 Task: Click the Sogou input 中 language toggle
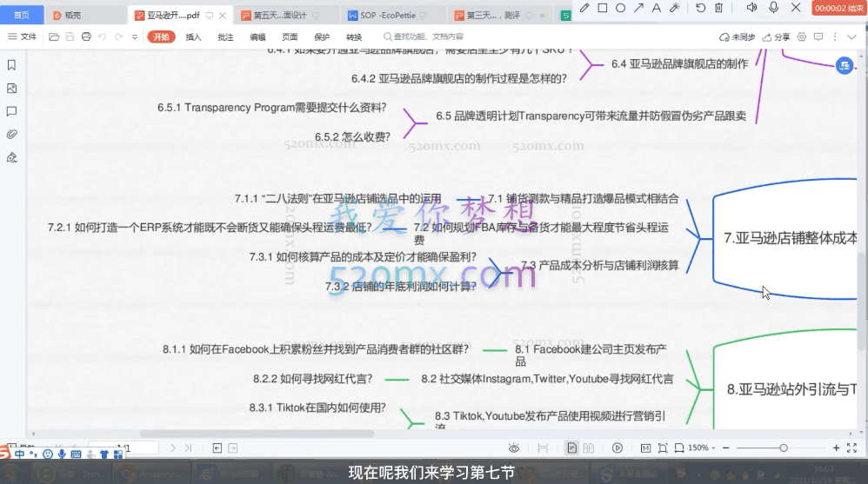(19, 454)
